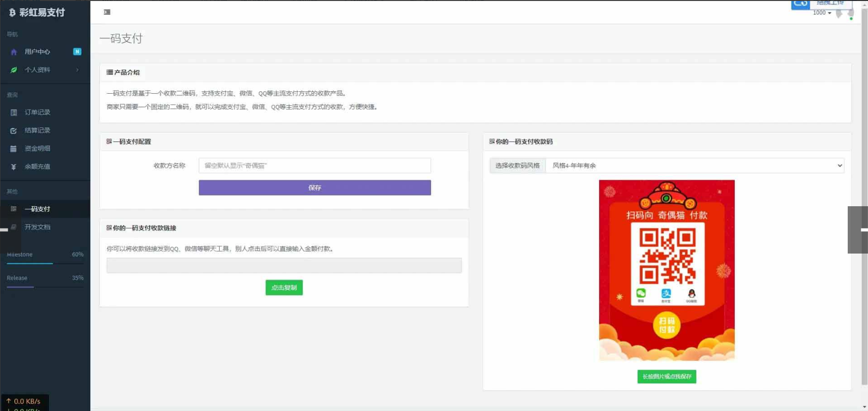Click the 结算记录 check icon
This screenshot has width=868, height=411.
[x=14, y=130]
